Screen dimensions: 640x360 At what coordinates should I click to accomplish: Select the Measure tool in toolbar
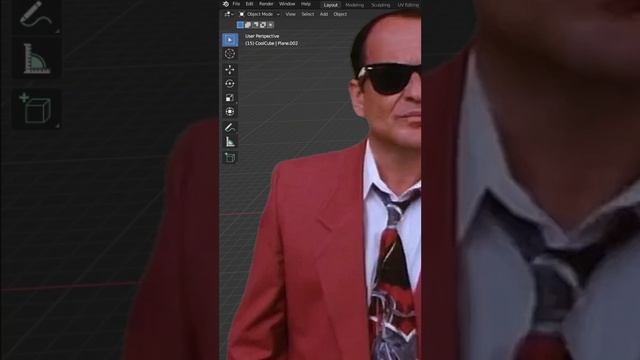pyautogui.click(x=230, y=142)
